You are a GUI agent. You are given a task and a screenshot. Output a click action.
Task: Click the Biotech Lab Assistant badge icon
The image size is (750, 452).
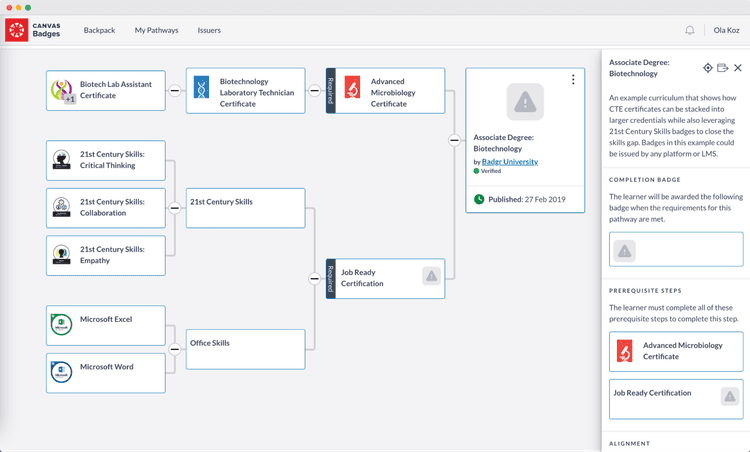[62, 90]
